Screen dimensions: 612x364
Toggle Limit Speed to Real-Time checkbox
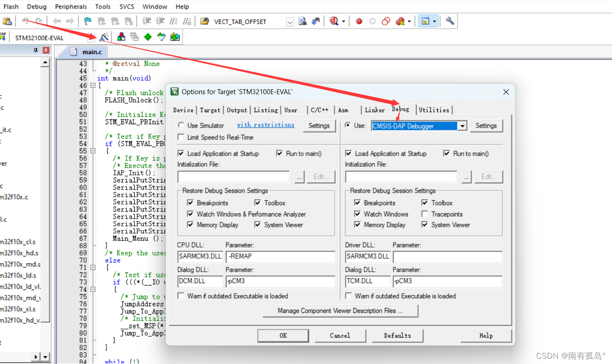[181, 137]
